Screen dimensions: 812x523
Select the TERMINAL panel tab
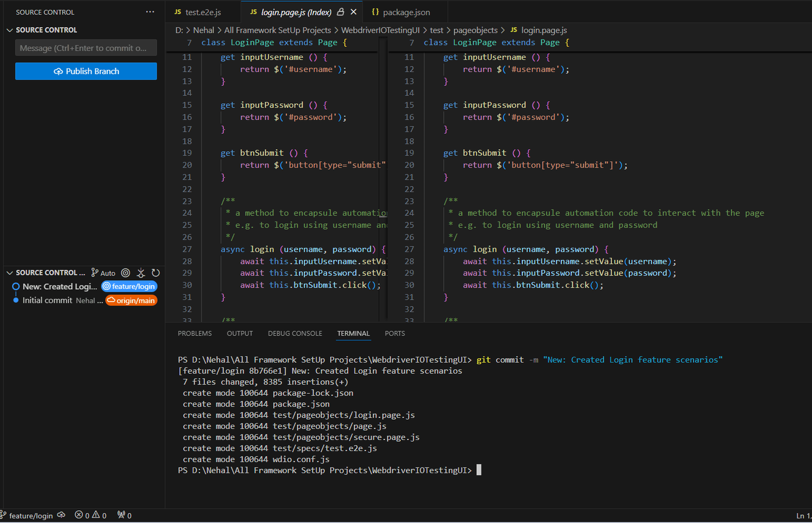coord(353,333)
